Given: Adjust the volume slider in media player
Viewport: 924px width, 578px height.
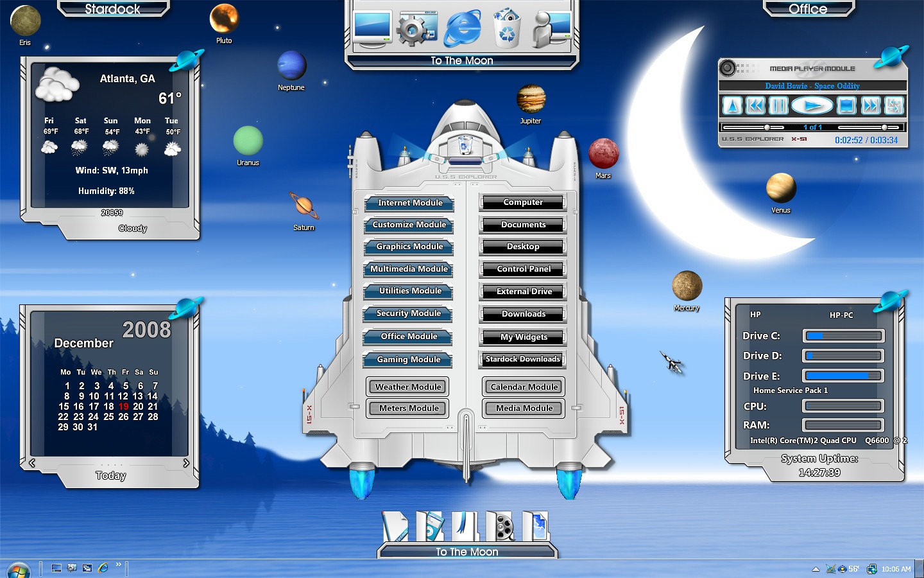Looking at the screenshot, I should pos(869,127).
